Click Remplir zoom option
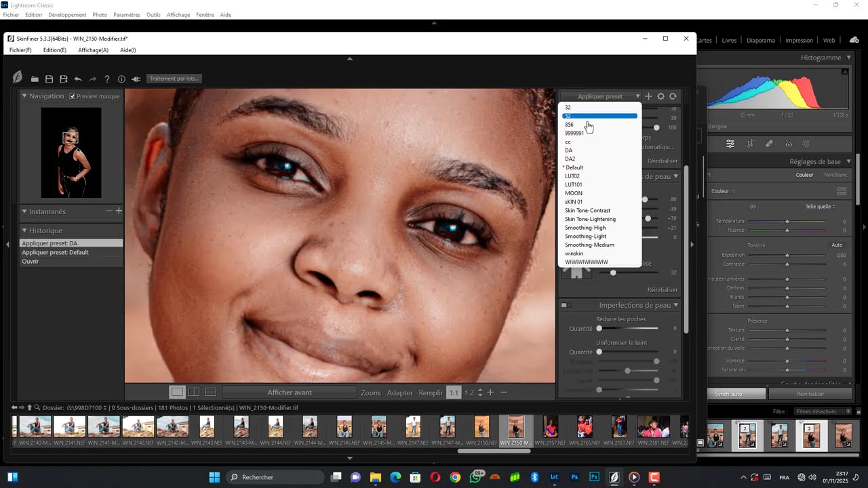 (x=431, y=392)
